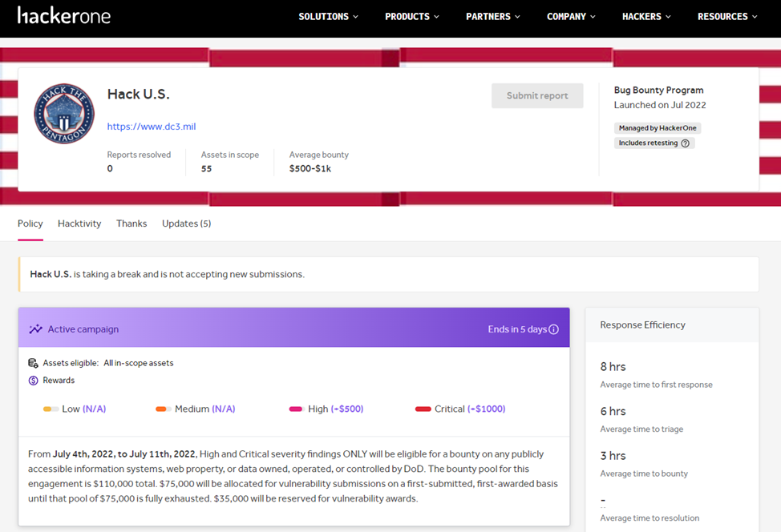Open the Hack the Pentagon program logo
Viewport: 781px width, 532px height.
pos(64,114)
